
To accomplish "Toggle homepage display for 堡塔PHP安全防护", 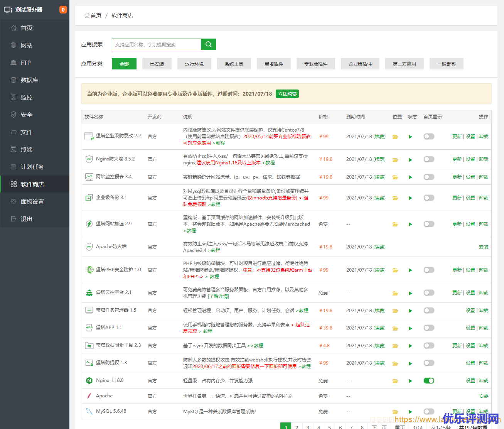I will [x=429, y=270].
